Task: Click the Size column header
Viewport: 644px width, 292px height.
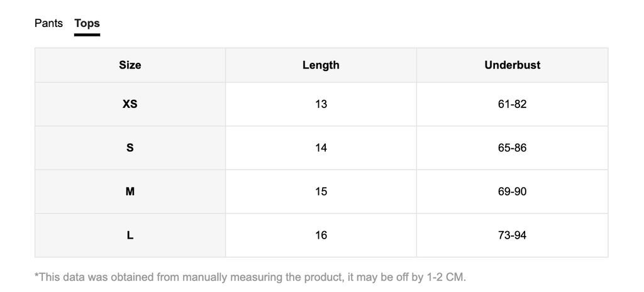Action: tap(130, 65)
